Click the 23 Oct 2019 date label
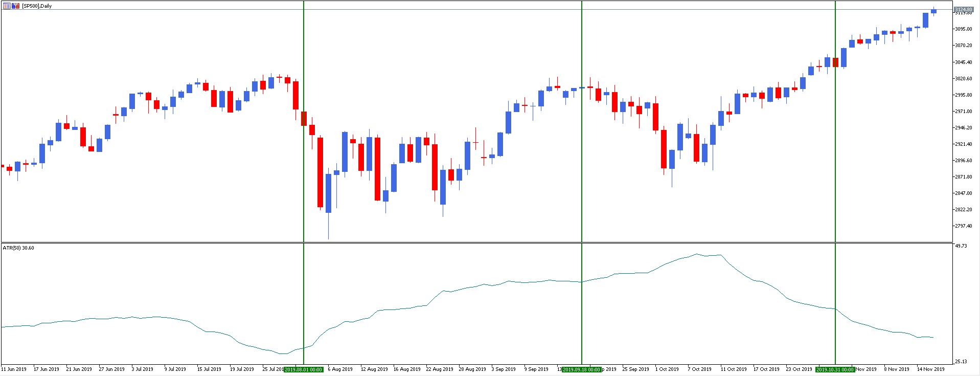Screen dimensions: 980x376 (x=799, y=369)
